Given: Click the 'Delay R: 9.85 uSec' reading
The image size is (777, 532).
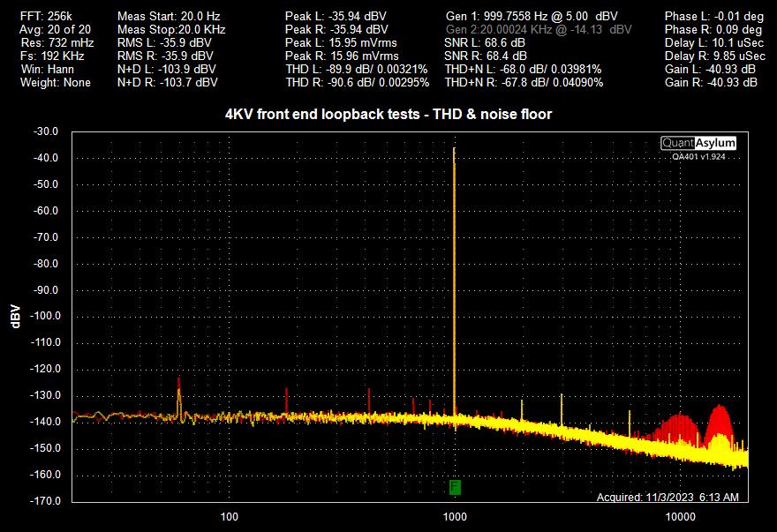Looking at the screenshot, I should pyautogui.click(x=715, y=56).
